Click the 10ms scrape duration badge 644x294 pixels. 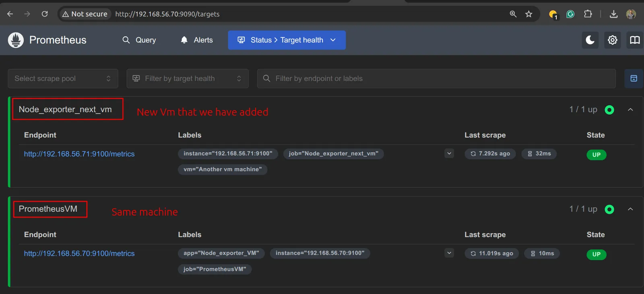click(542, 253)
